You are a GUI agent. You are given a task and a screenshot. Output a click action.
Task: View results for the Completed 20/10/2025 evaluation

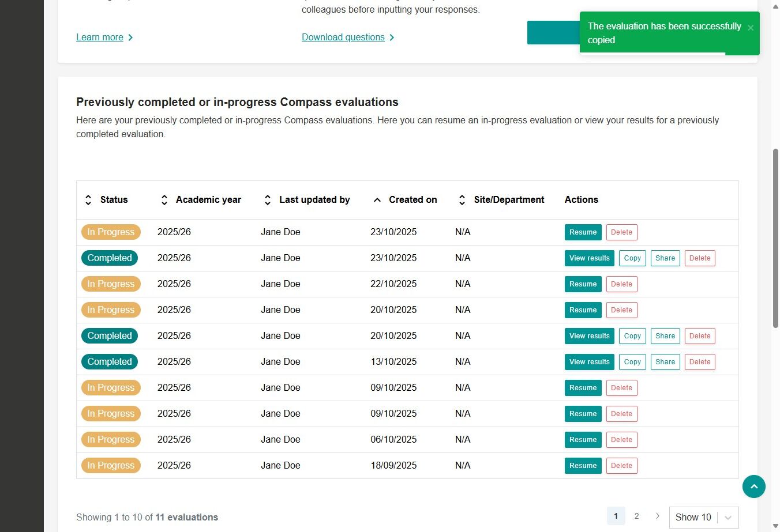pyautogui.click(x=590, y=336)
